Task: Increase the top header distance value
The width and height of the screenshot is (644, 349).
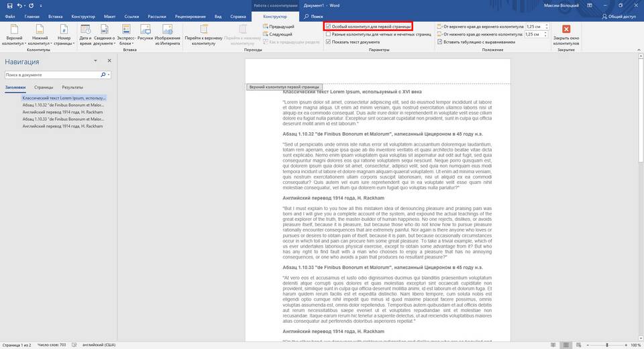Action: click(x=547, y=25)
